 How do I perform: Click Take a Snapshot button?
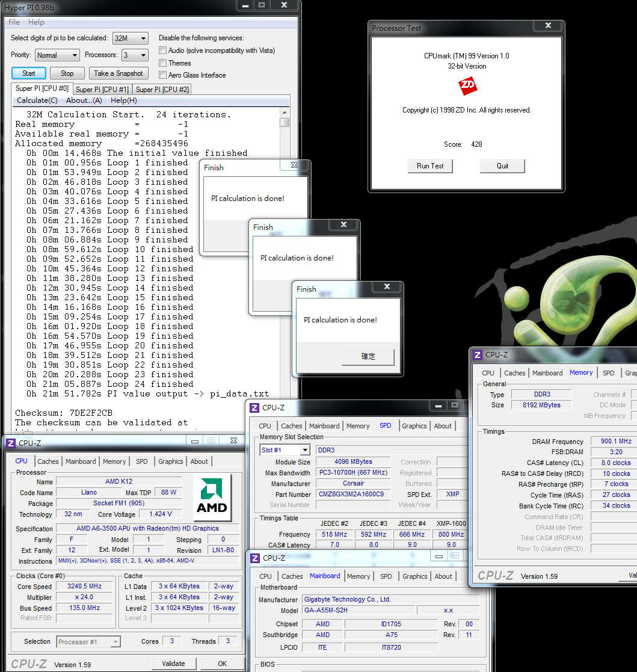pos(118,73)
